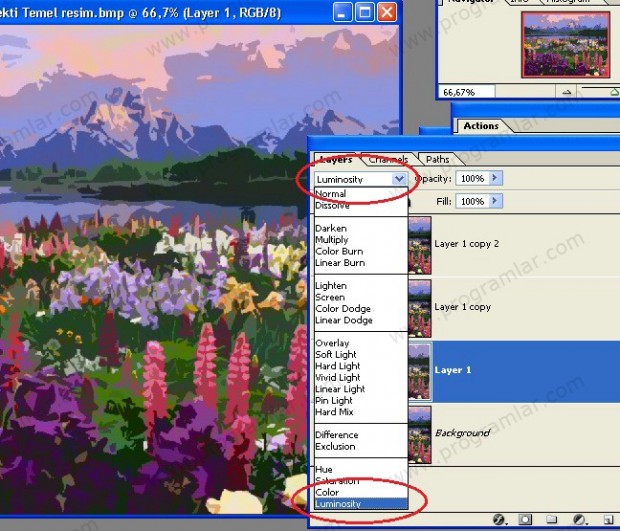Select Exclusion blend mode
The width and height of the screenshot is (620, 531).
tap(335, 446)
